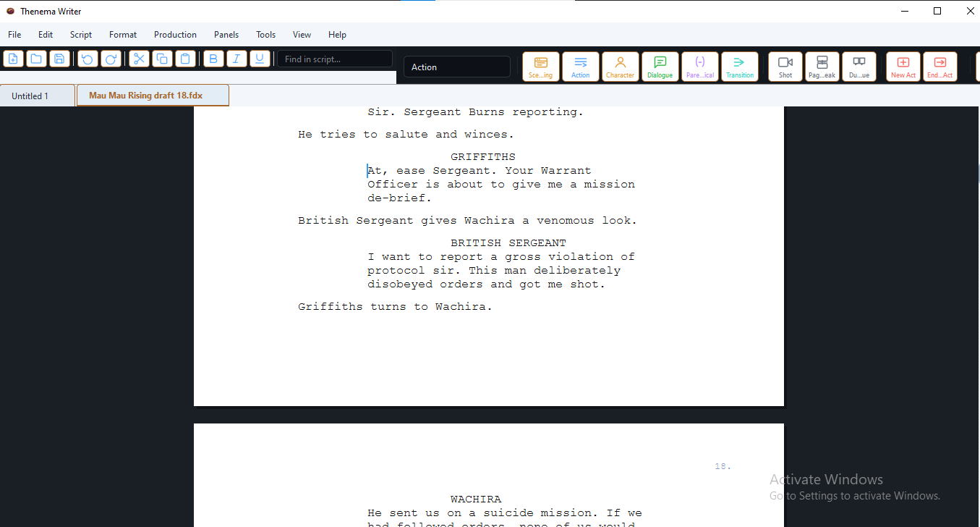Open the File menu
This screenshot has height=527, width=980.
(x=14, y=35)
